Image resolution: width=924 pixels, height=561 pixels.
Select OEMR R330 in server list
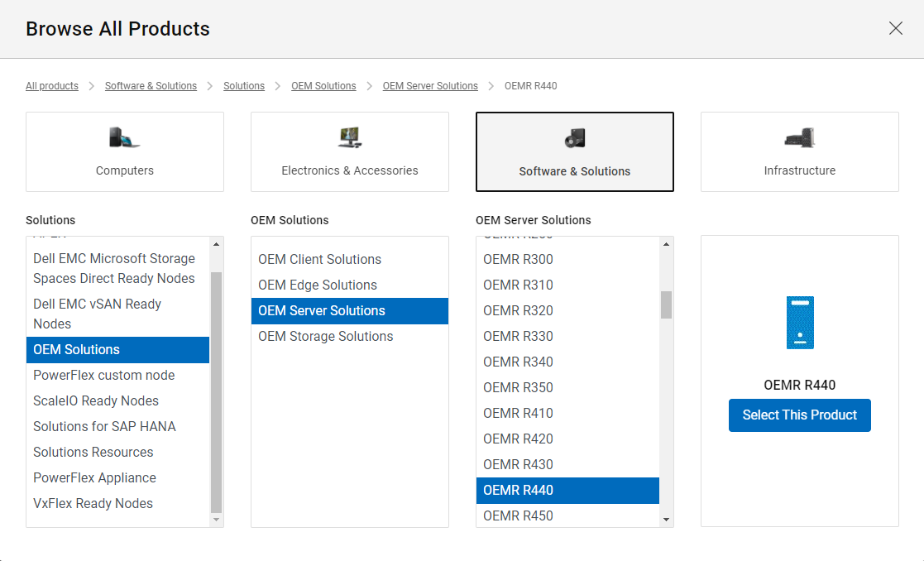point(567,337)
